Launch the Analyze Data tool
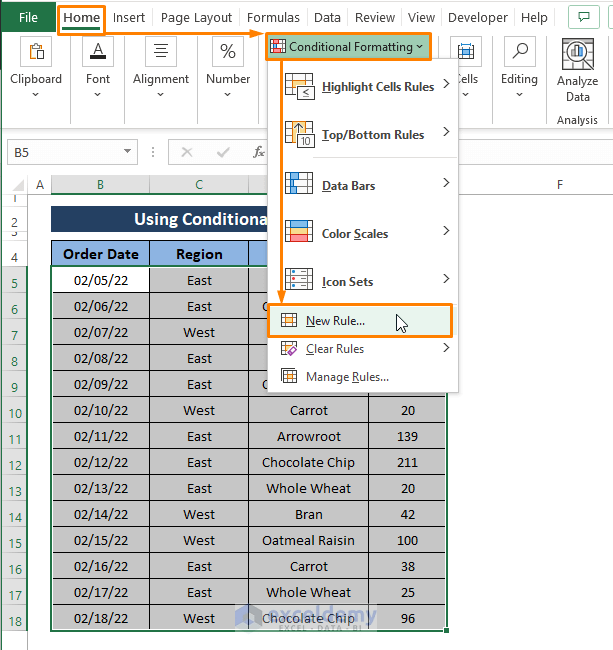613x650 pixels. click(577, 70)
